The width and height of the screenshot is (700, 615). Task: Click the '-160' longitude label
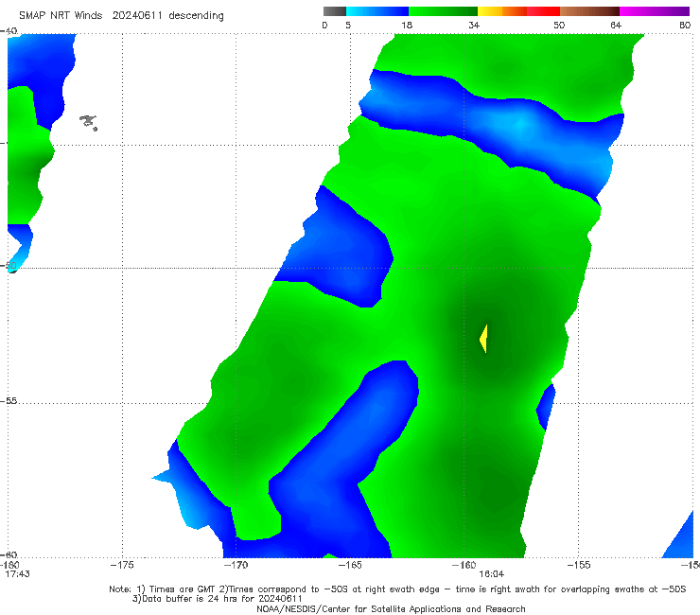coord(464,566)
